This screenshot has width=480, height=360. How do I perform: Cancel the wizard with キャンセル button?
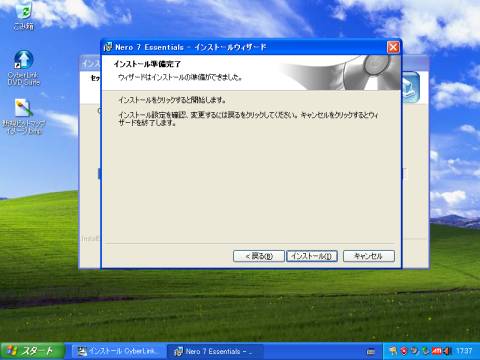369,256
